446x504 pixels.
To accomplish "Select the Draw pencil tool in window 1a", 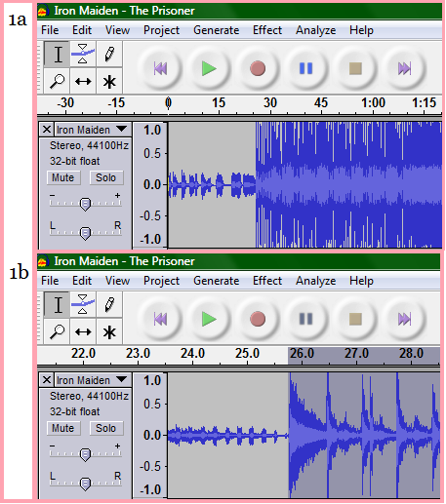I will pos(109,55).
